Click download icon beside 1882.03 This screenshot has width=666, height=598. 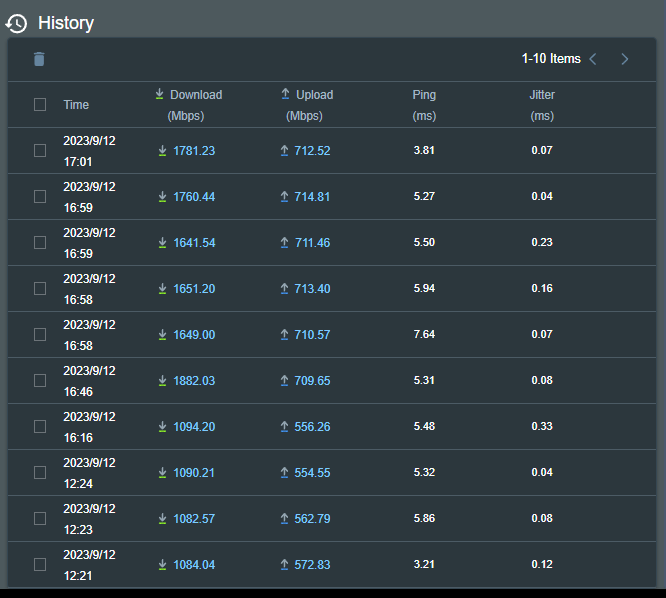tap(162, 381)
